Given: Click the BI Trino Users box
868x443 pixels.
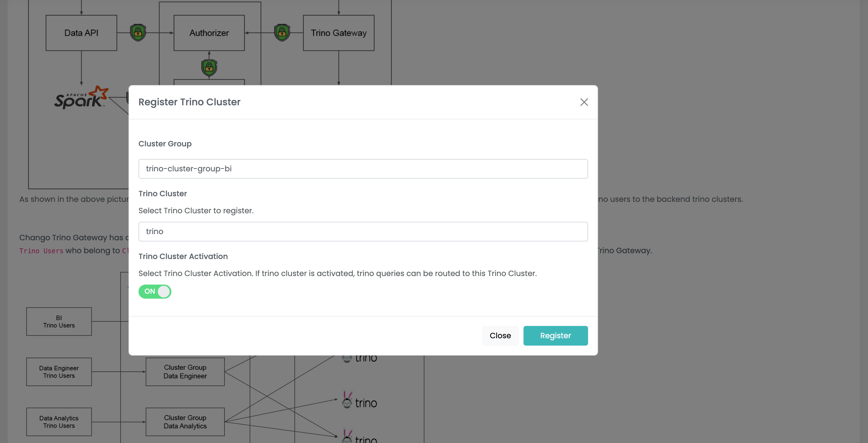Looking at the screenshot, I should (x=59, y=321).
